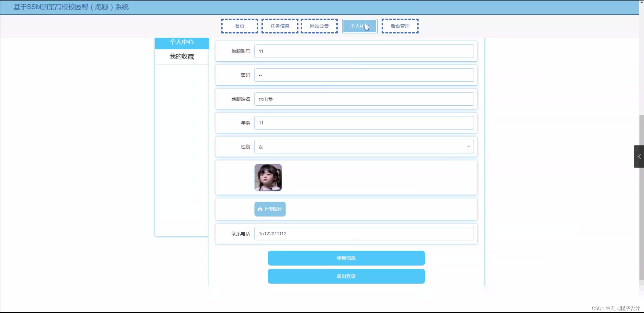Click the scroll-up arrow at top of scrollbar
This screenshot has width=644, height=313.
641,2
